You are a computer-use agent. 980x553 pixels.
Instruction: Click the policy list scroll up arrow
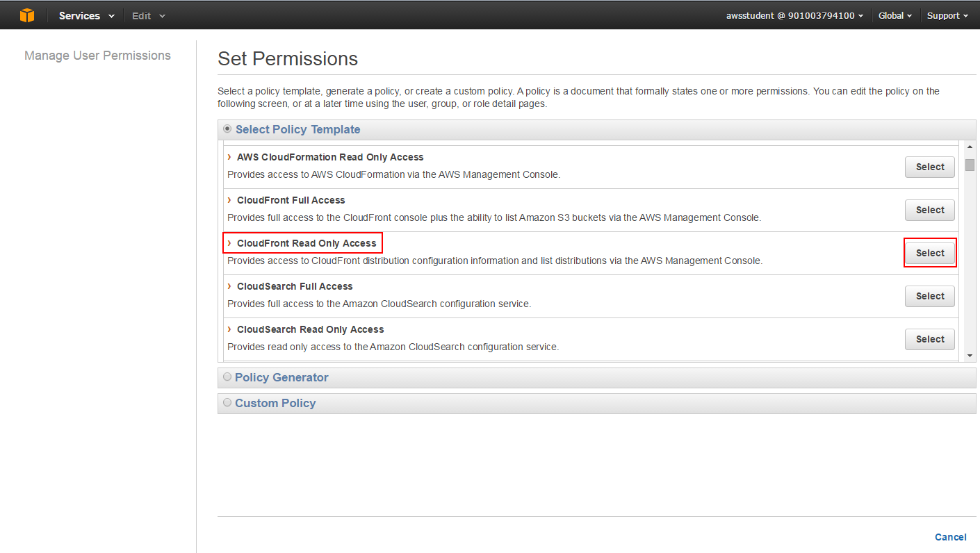click(970, 147)
